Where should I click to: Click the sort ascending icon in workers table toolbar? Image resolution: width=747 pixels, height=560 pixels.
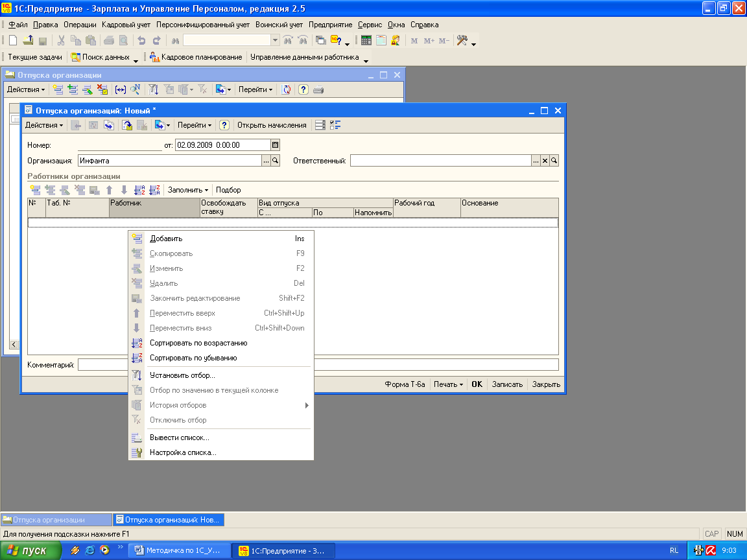pyautogui.click(x=139, y=190)
